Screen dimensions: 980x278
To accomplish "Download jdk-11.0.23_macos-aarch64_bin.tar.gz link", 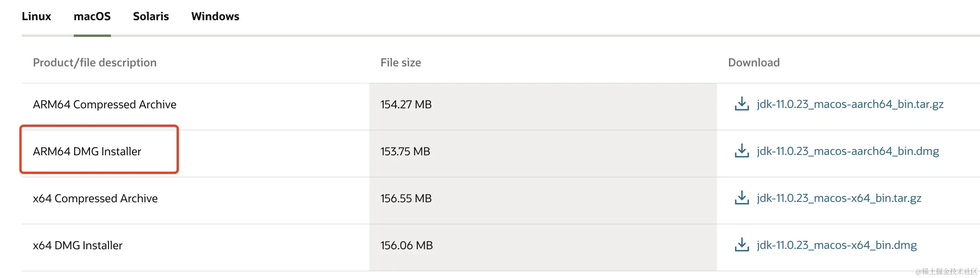I will pos(850,104).
